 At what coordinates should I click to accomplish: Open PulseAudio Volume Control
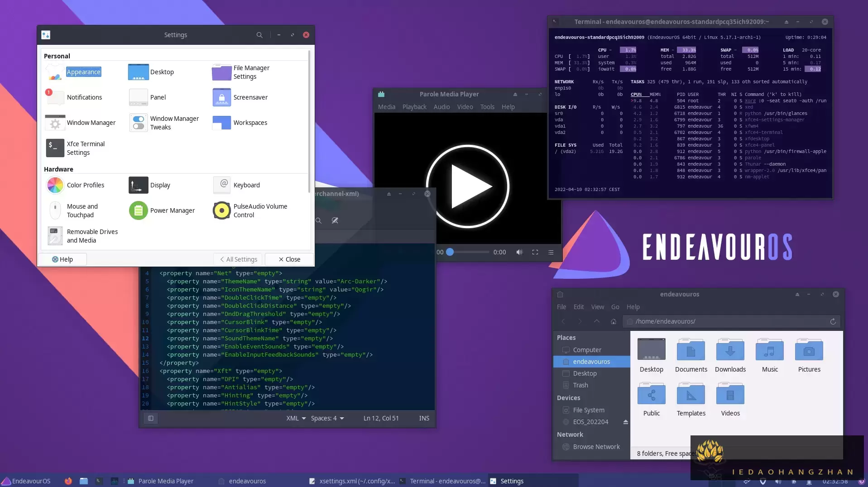(250, 210)
